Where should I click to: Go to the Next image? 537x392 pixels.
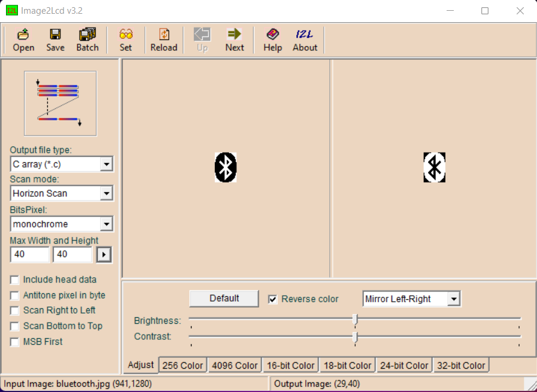point(234,38)
